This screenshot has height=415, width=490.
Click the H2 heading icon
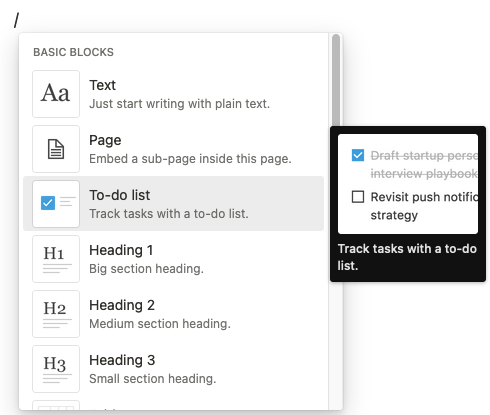click(x=56, y=314)
